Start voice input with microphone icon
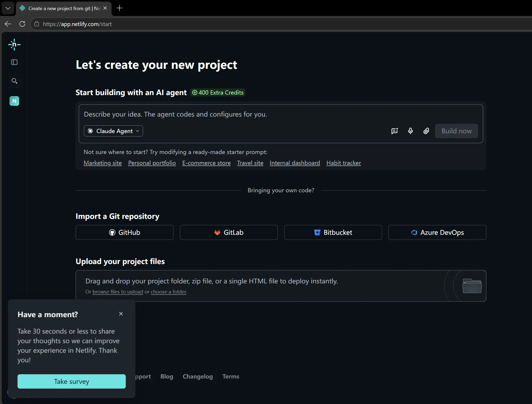Screen dimensions: 532x404 [x=410, y=131]
